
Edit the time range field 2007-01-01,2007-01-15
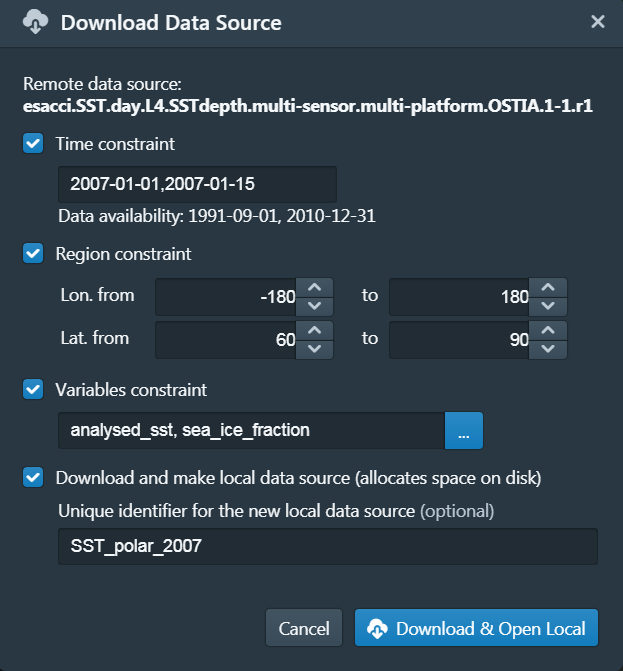pos(197,184)
